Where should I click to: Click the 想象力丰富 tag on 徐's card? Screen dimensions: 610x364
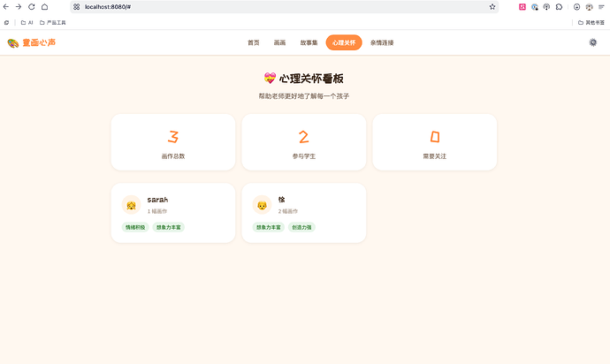tap(269, 227)
